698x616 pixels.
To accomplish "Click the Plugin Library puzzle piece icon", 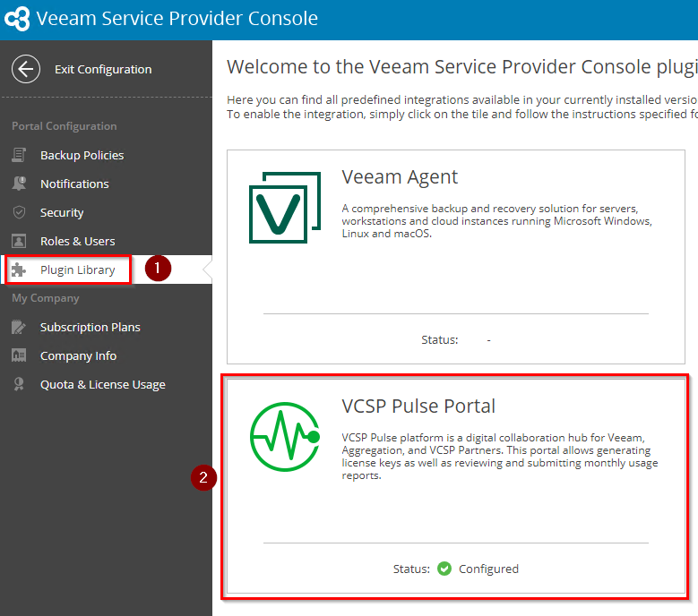I will 19,269.
